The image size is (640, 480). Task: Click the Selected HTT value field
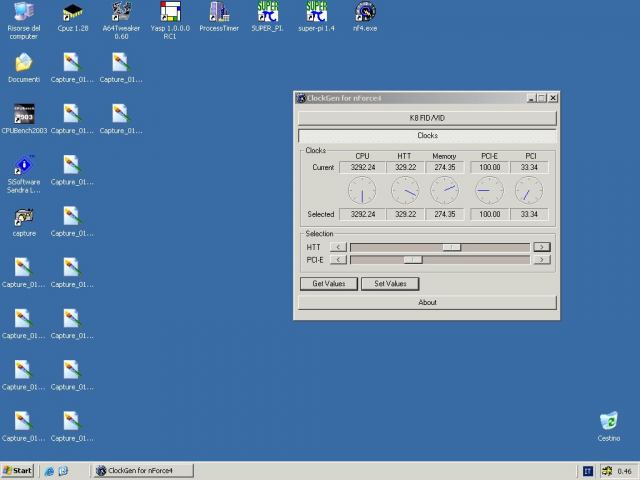[x=405, y=214]
